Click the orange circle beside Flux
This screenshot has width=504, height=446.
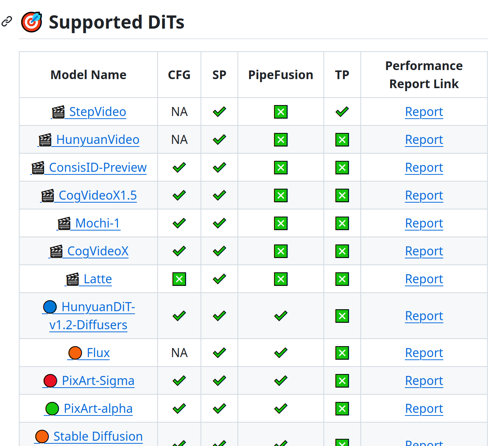[75, 353]
